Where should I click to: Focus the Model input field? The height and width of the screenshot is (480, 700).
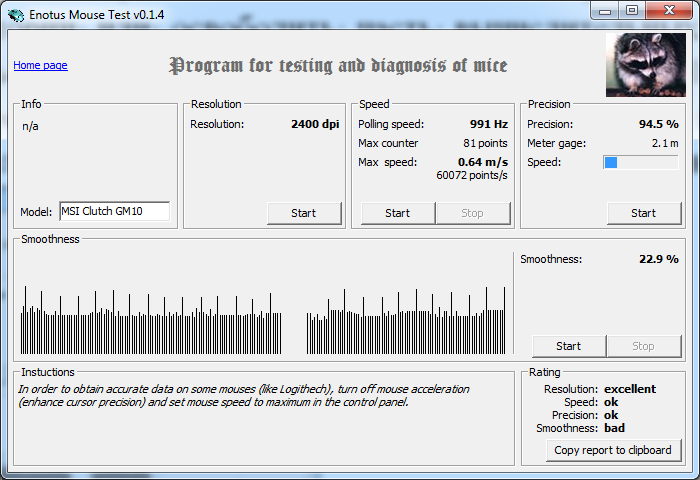(114, 211)
